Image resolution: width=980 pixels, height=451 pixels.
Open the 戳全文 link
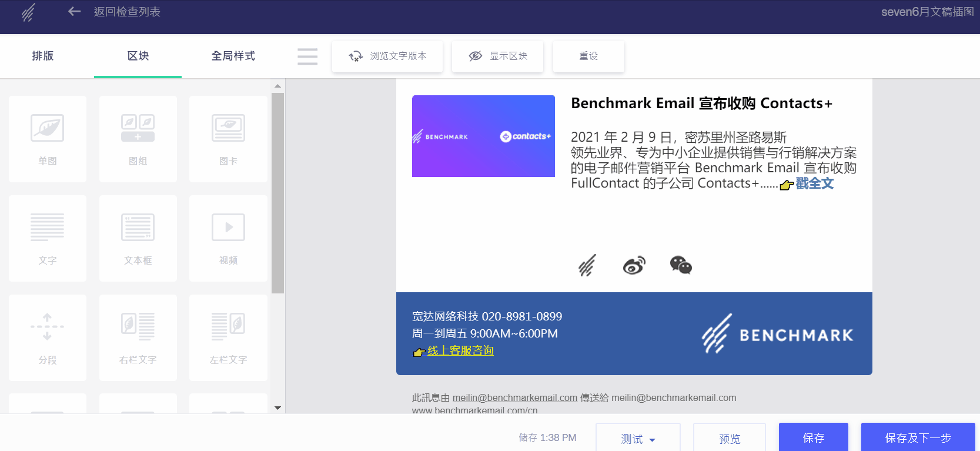pyautogui.click(x=814, y=183)
